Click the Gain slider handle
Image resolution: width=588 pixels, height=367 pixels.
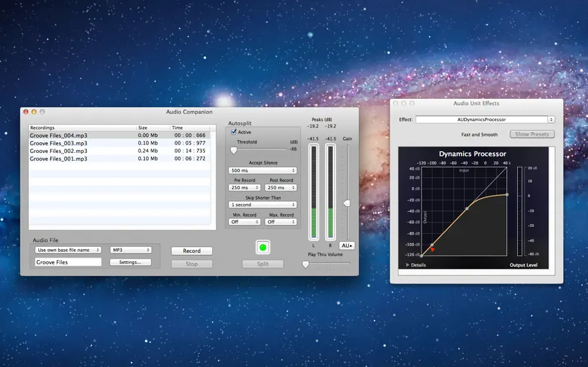point(347,203)
